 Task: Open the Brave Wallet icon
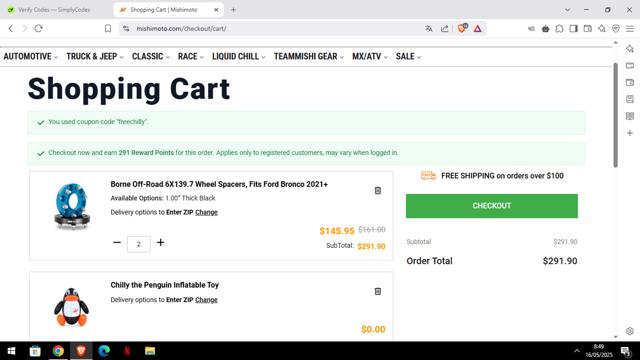tap(588, 29)
